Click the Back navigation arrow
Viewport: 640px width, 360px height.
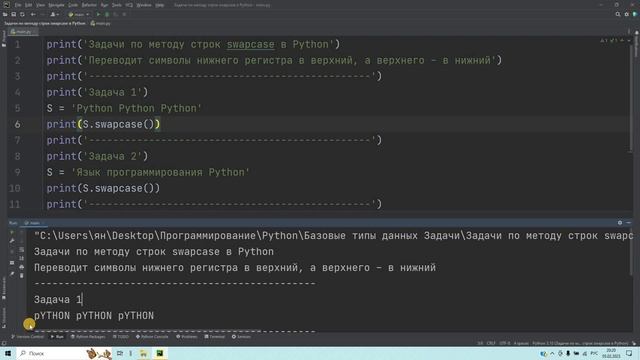tap(33, 14)
